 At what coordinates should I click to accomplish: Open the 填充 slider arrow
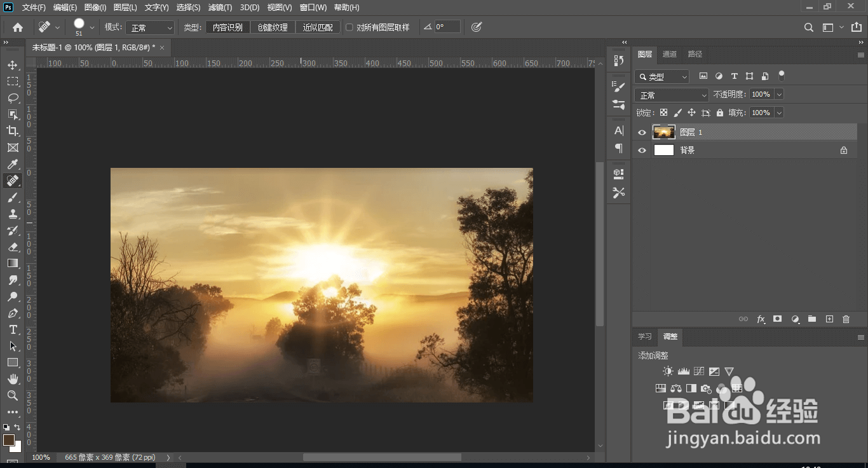(x=779, y=113)
